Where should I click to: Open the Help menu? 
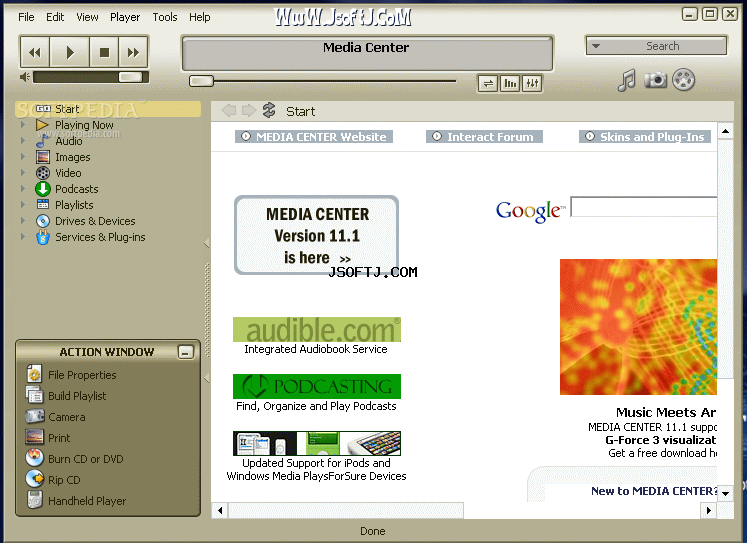click(x=200, y=17)
